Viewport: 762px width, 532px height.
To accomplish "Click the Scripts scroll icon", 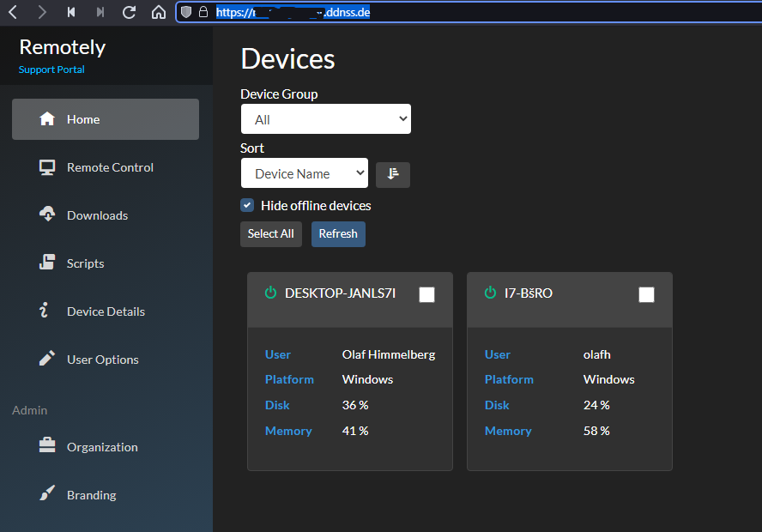I will pyautogui.click(x=47, y=262).
